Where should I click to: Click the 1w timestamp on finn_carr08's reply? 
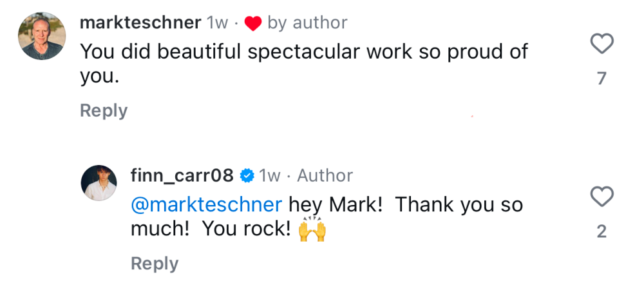269,175
